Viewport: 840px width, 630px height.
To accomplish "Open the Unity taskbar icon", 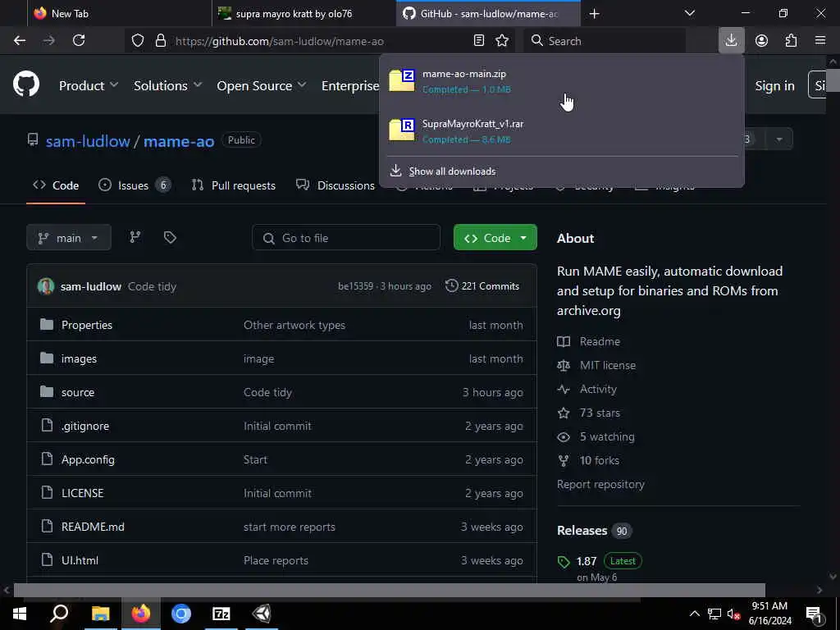I will (262, 614).
